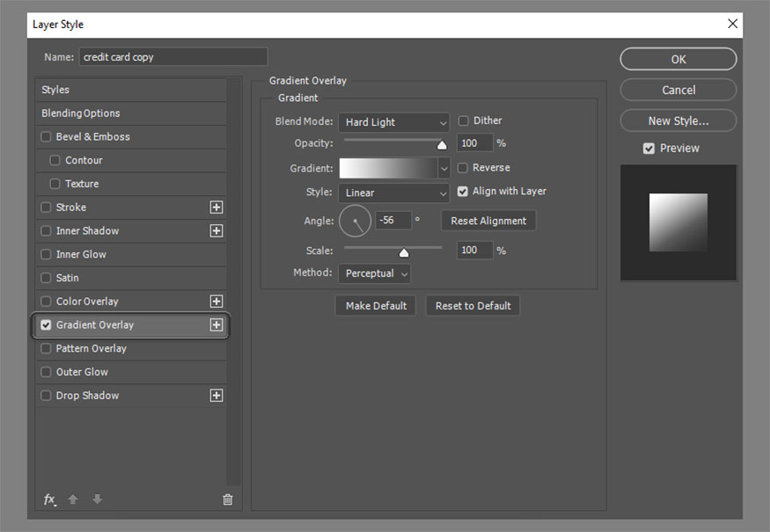Enable Drop Shadow checkbox

pos(46,396)
